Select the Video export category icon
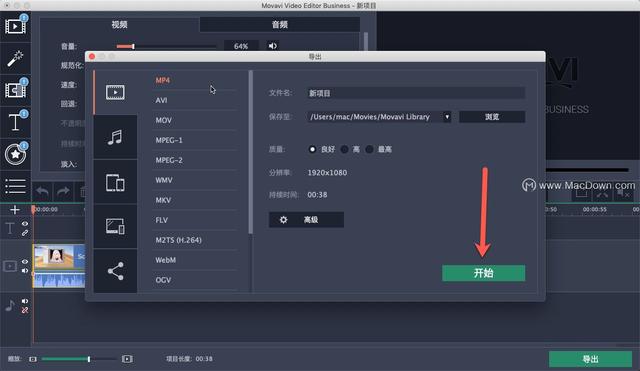640x371 pixels. 116,92
